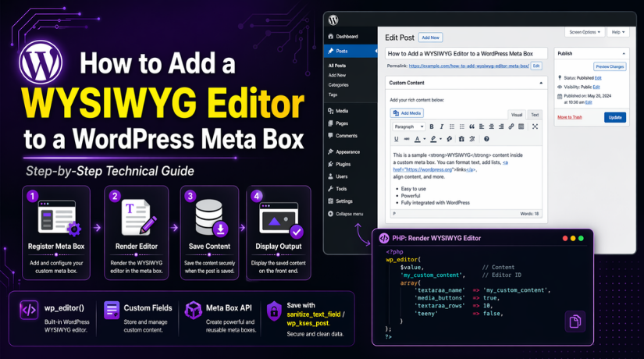Align text center in the editor

pos(491,126)
